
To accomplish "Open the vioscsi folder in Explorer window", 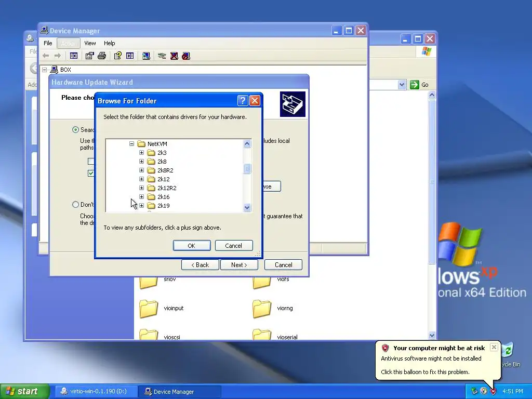I will click(149, 335).
